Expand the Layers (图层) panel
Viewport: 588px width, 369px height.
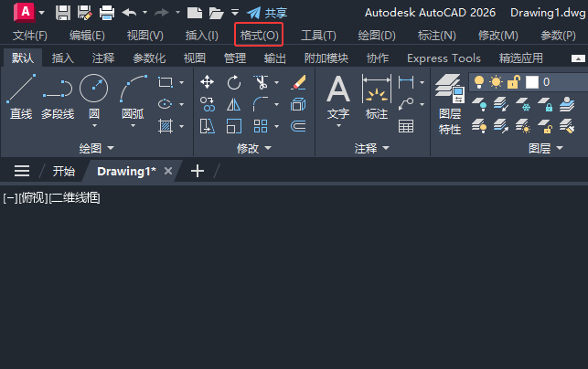pyautogui.click(x=546, y=148)
